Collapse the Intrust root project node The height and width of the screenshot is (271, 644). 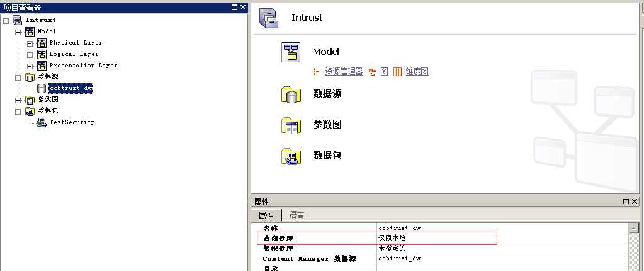[x=6, y=20]
